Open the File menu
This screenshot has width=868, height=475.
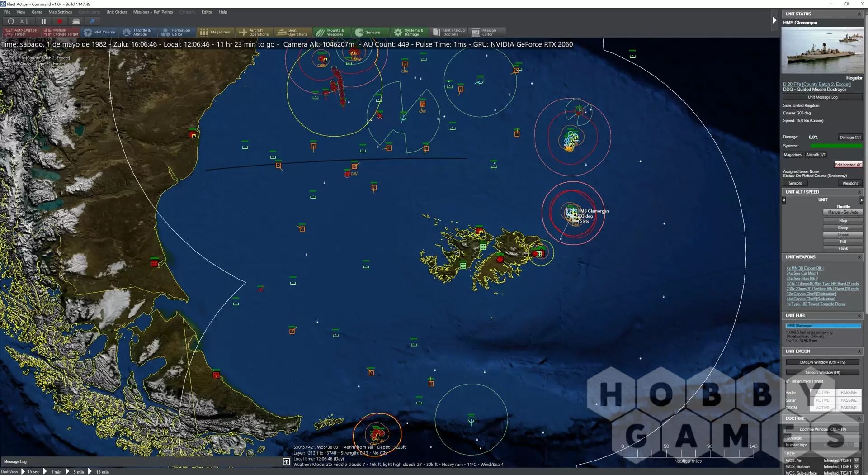point(7,12)
